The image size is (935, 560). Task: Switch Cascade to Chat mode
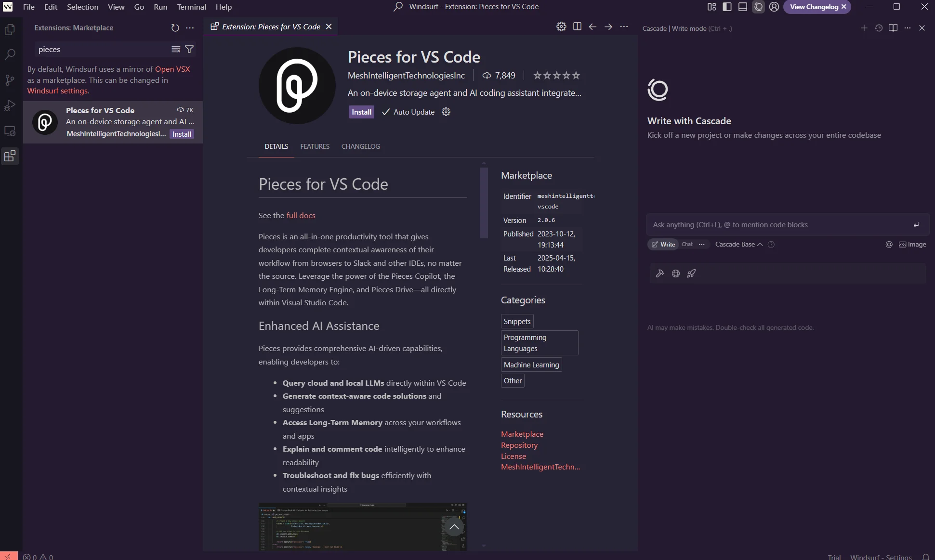tap(687, 244)
